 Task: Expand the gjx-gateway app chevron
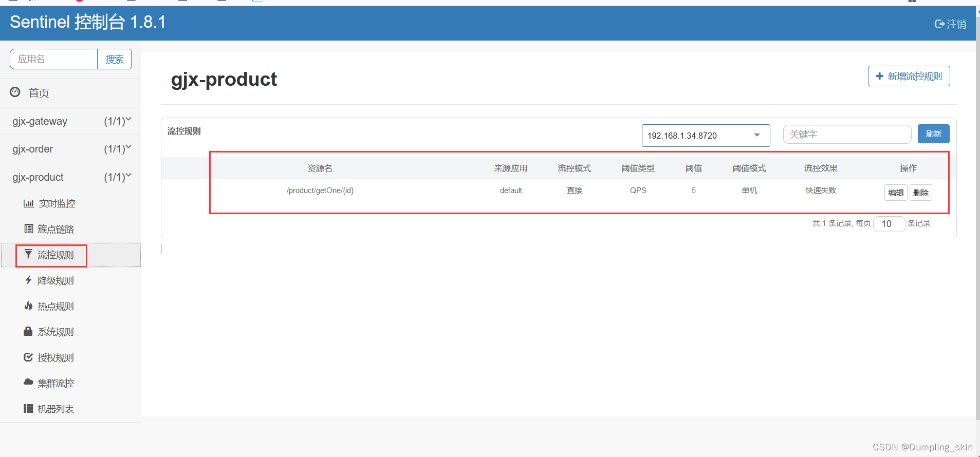click(x=128, y=119)
